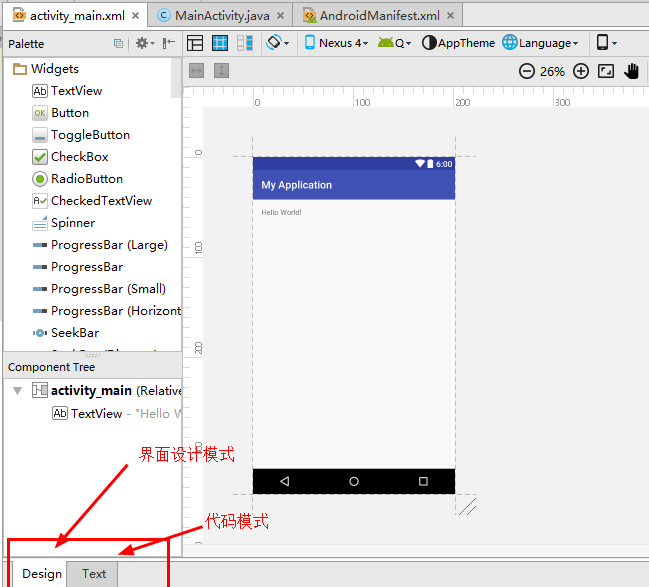The image size is (649, 587).
Task: Click the home circle button in preview
Action: pyautogui.click(x=354, y=481)
